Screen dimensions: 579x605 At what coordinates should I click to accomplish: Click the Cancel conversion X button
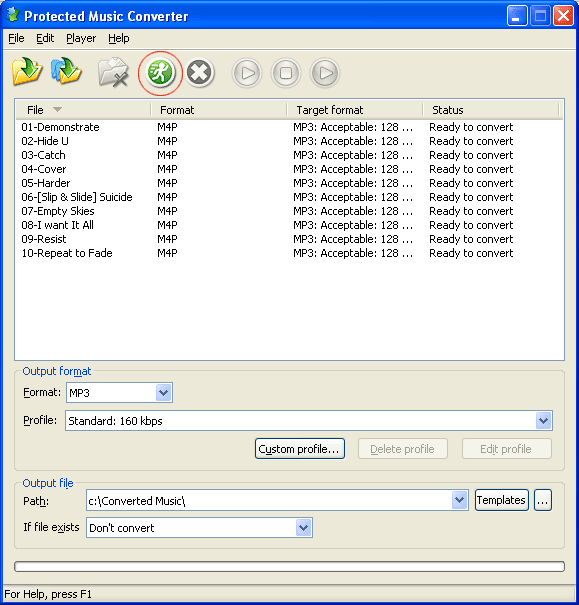(x=199, y=73)
